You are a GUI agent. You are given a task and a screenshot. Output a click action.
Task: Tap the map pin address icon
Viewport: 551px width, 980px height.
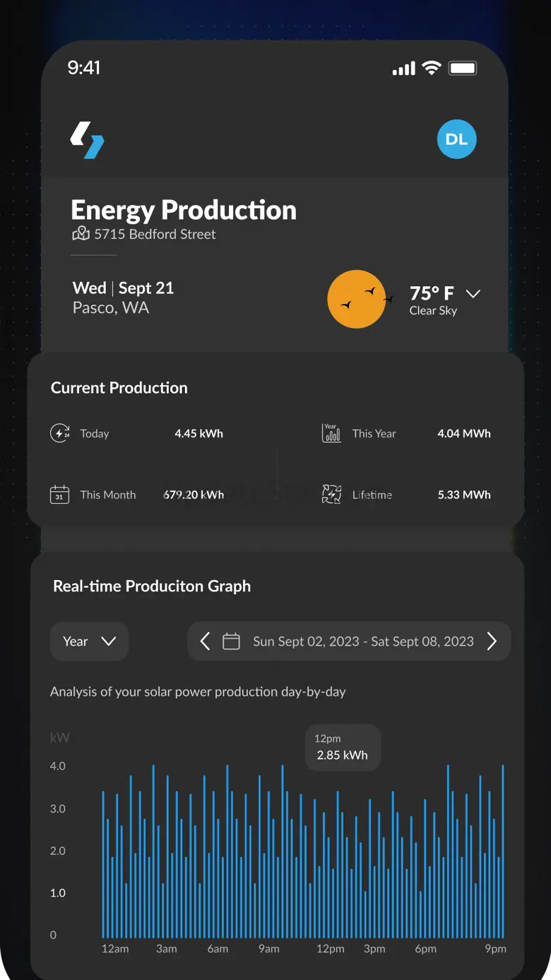point(81,234)
